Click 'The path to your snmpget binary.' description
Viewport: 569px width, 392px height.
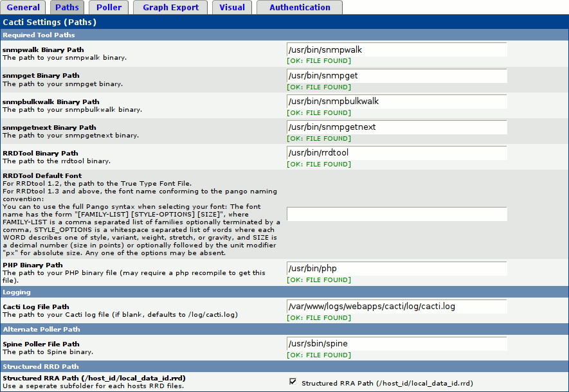point(63,84)
